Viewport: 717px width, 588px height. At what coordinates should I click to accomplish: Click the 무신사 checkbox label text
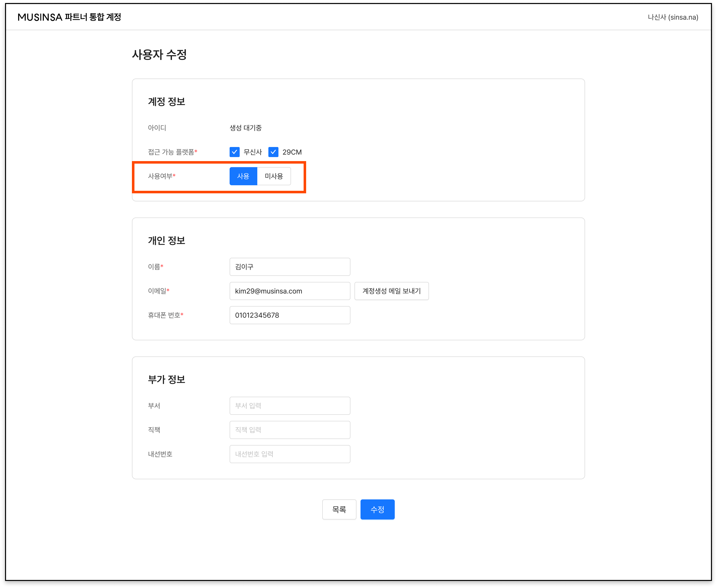click(x=253, y=152)
